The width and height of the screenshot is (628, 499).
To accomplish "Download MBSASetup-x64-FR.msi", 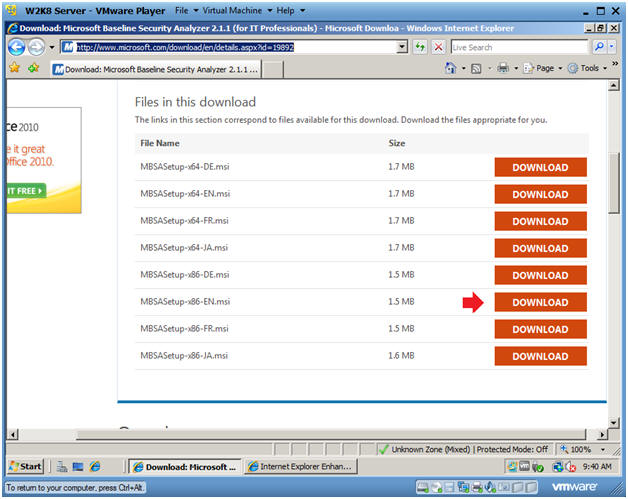I will coord(540,221).
